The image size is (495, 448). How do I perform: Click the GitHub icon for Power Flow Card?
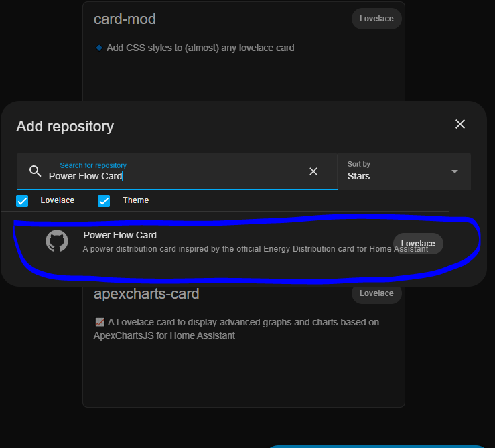point(57,241)
